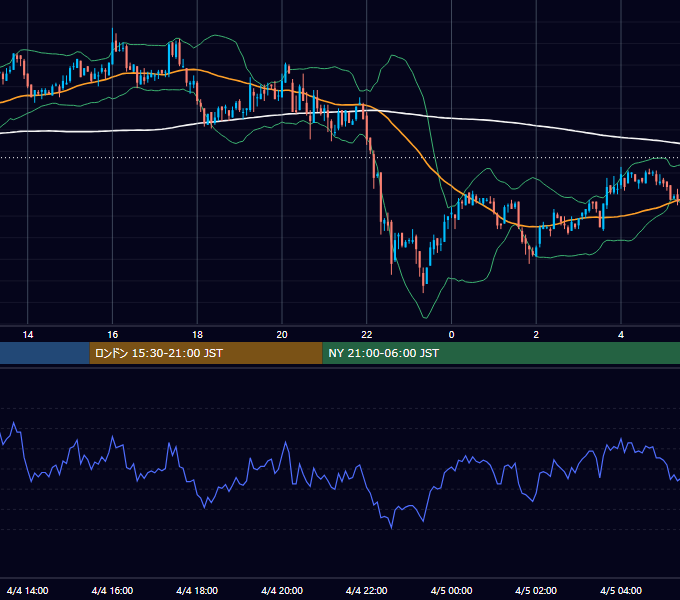
Task: Click the 22 hour label on price chart
Action: tap(367, 335)
